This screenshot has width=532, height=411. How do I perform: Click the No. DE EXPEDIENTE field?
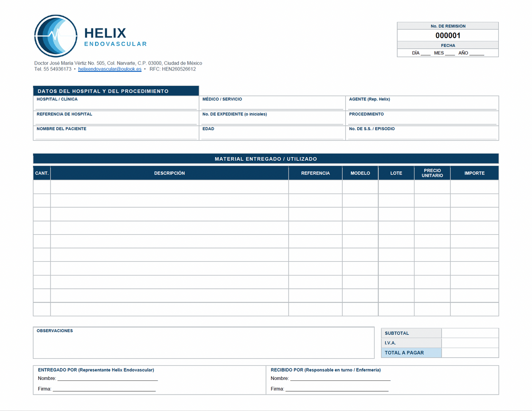(272, 118)
